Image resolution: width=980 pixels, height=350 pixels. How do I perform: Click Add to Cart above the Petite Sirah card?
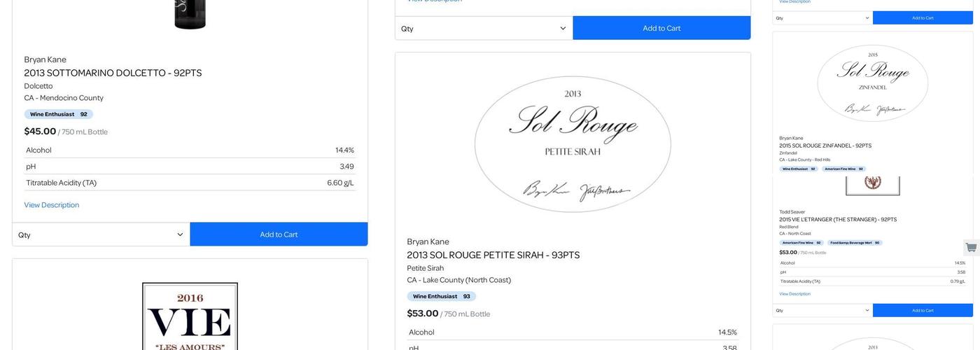(x=661, y=28)
